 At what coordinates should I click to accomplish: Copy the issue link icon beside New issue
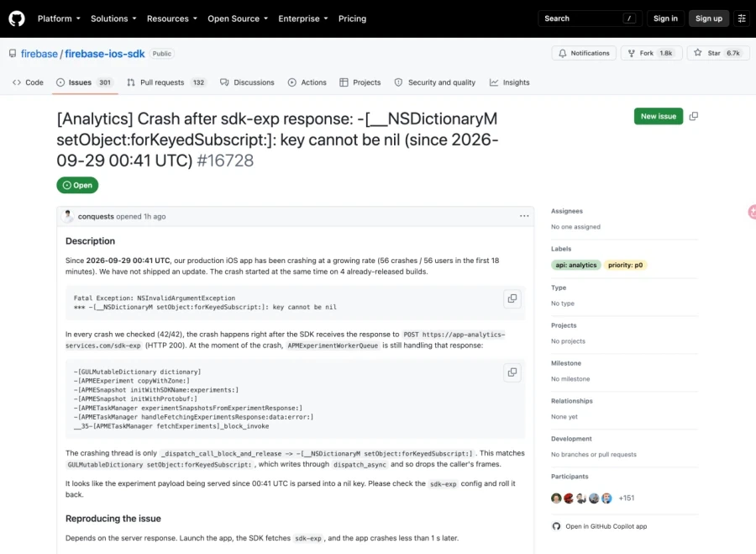pyautogui.click(x=694, y=116)
